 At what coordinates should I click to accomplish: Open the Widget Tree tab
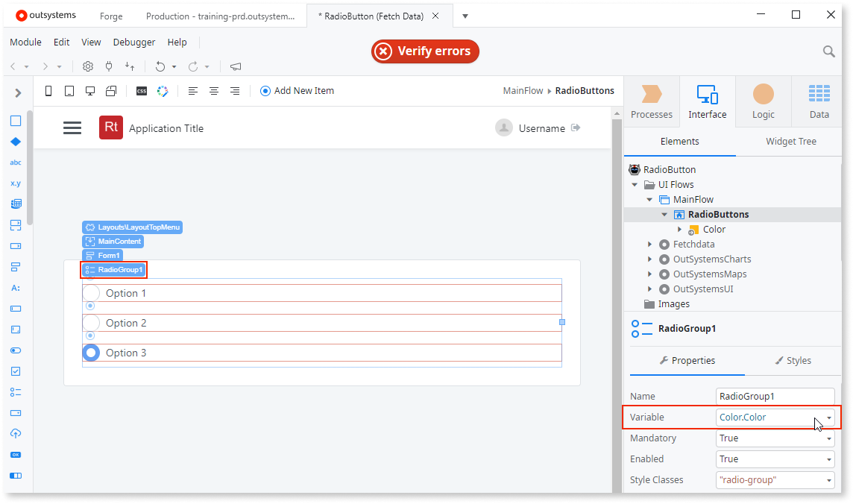coord(790,142)
